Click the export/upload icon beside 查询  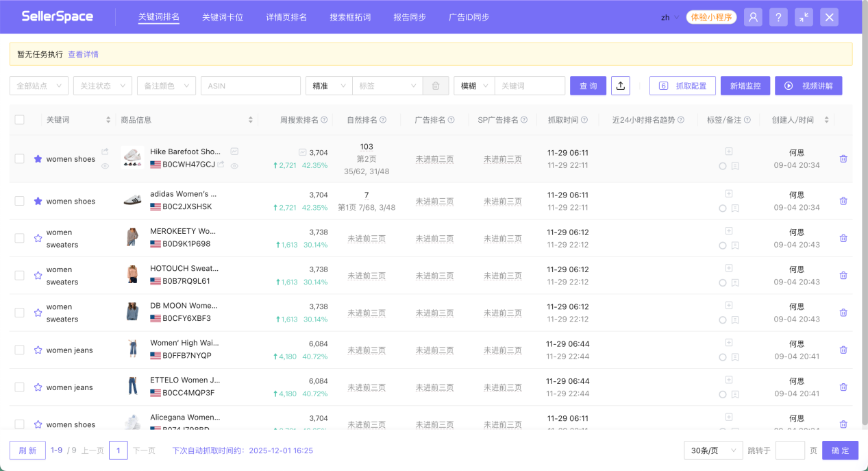(x=620, y=85)
